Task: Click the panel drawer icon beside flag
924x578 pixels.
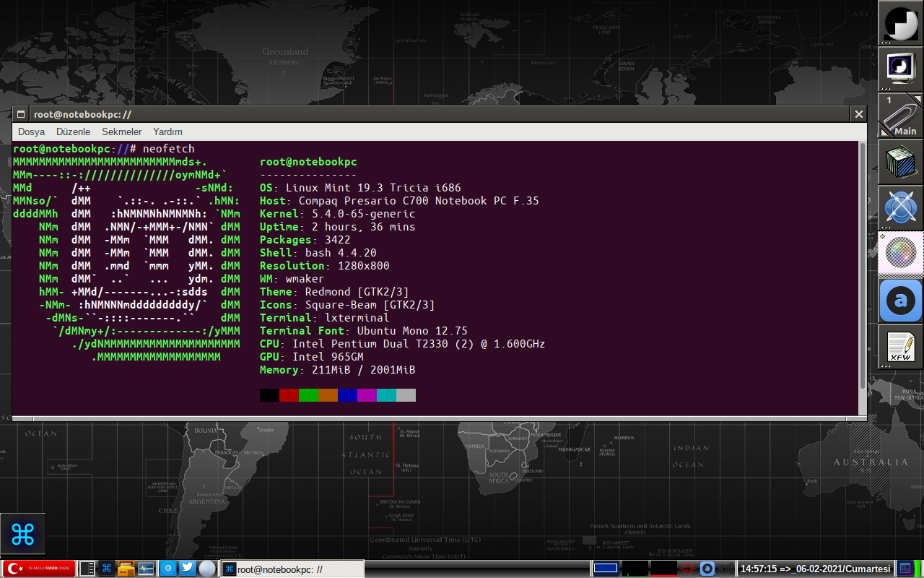Action: [x=87, y=569]
